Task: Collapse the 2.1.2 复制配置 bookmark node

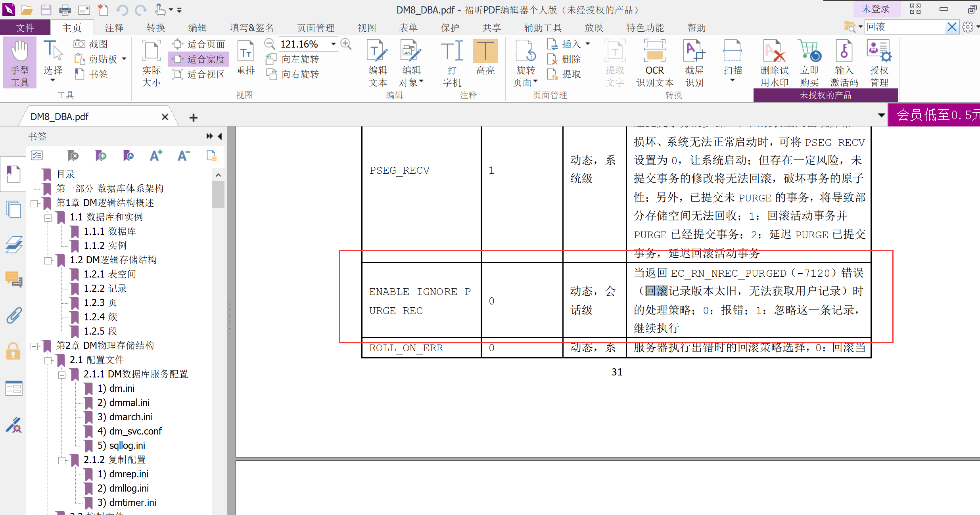Action: pos(62,460)
